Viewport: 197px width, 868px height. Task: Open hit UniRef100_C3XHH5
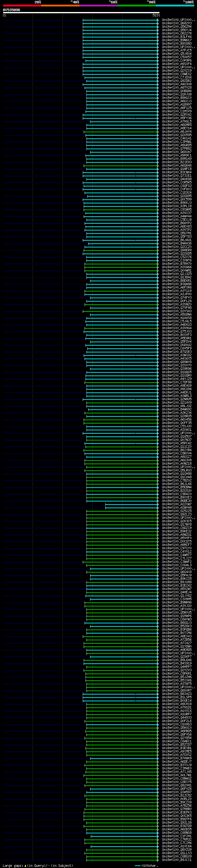[x=177, y=599]
